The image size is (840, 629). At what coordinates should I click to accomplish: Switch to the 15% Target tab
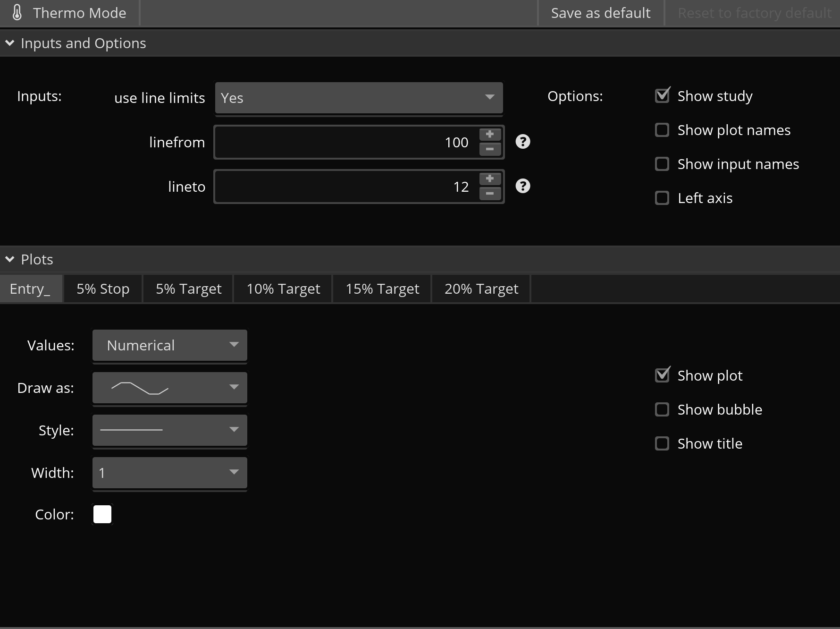click(x=382, y=289)
